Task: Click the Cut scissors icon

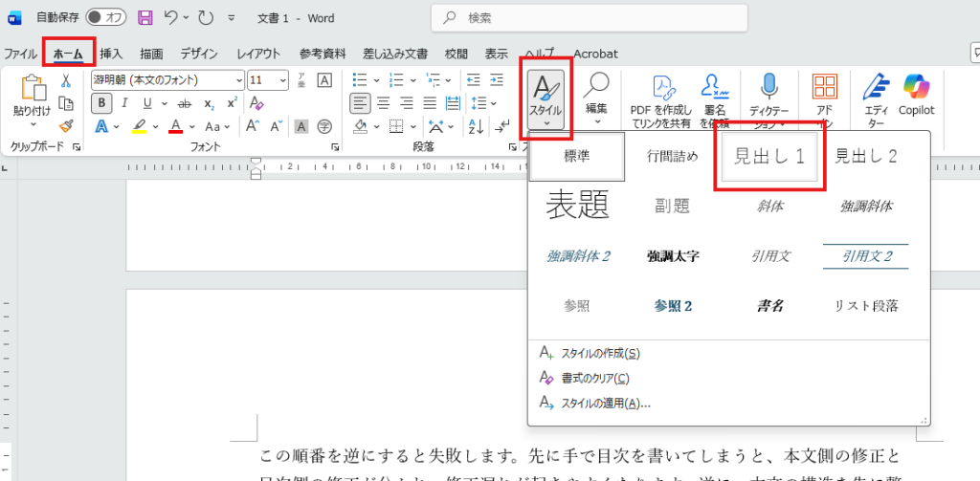Action: [x=66, y=80]
